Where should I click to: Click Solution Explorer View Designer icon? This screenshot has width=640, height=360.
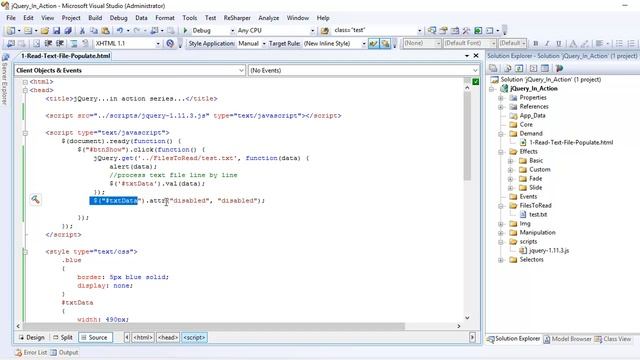[x=545, y=69]
